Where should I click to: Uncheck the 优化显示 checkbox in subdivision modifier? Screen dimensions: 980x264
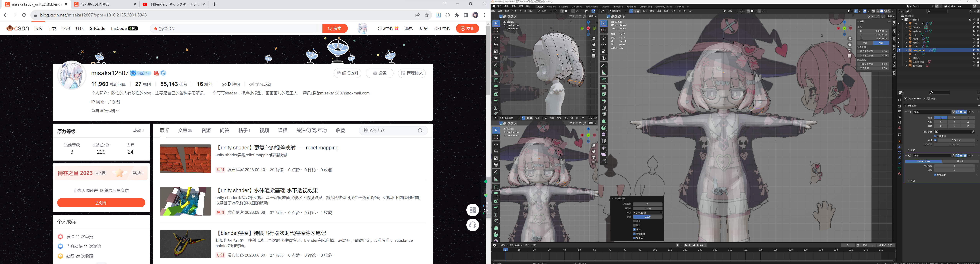[935, 175]
